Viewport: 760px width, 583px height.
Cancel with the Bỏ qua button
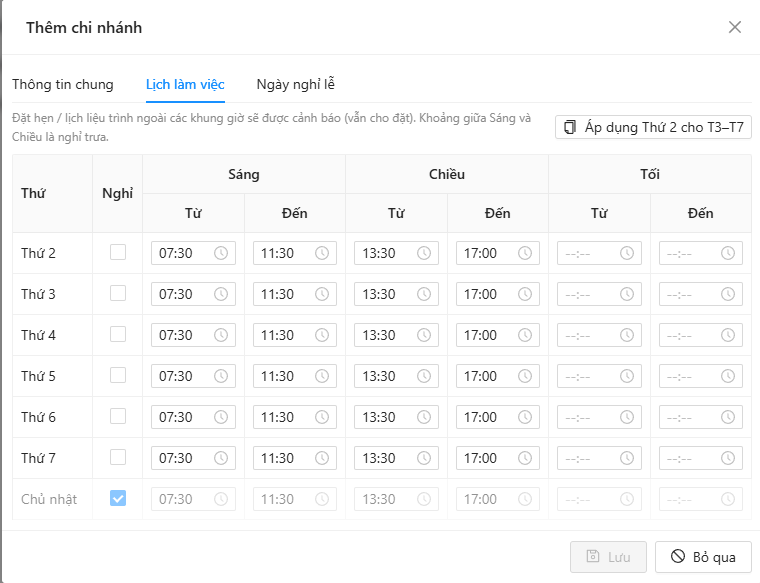pos(703,557)
